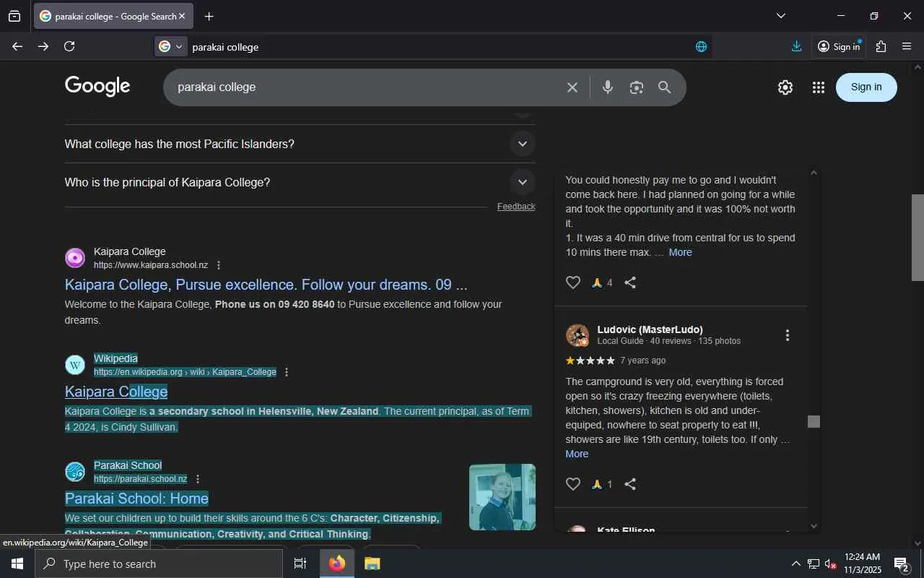Clear the Google search query
The height and width of the screenshot is (578, 924).
(x=572, y=87)
